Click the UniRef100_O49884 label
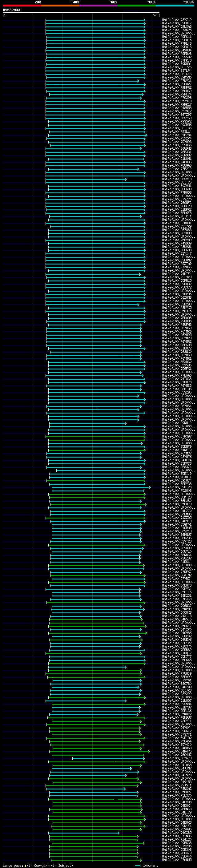 coord(177,50)
